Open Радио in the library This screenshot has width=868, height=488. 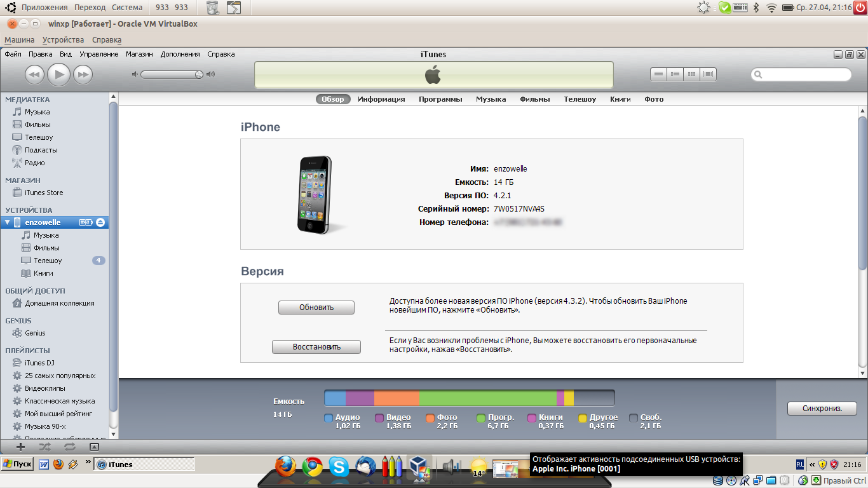click(x=34, y=163)
